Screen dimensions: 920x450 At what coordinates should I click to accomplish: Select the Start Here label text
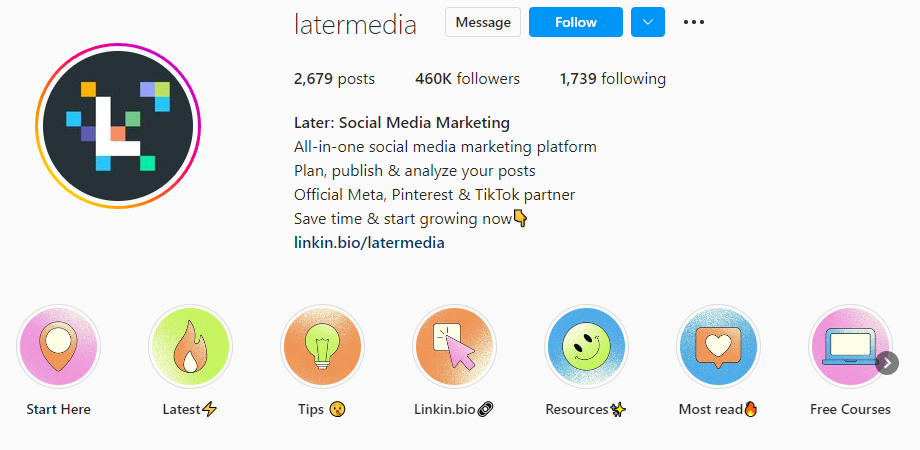pyautogui.click(x=58, y=409)
